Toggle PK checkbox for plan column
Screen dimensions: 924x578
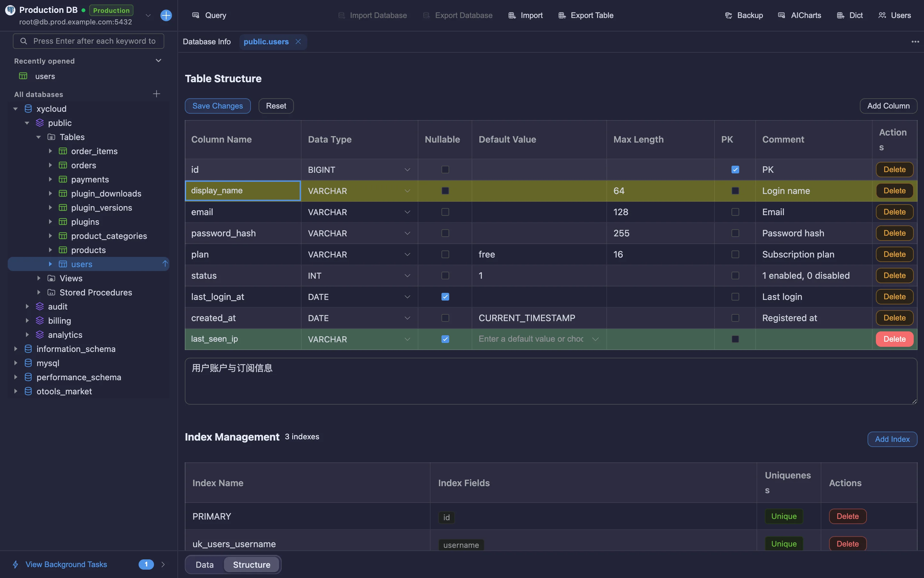(735, 255)
